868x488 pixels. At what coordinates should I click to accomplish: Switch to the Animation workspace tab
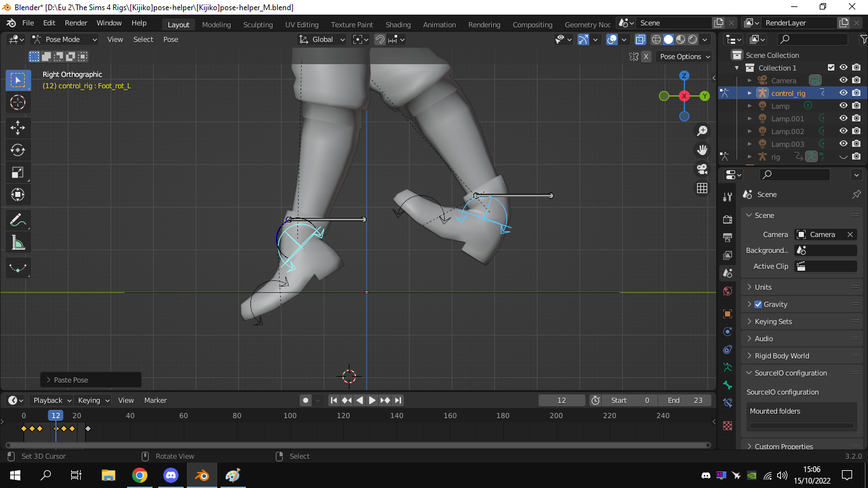tap(440, 25)
